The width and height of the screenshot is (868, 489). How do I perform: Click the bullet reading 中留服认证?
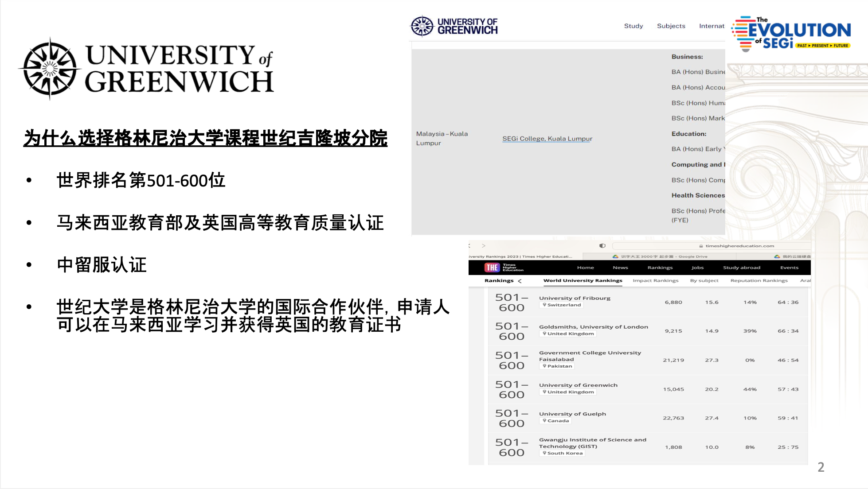[102, 265]
